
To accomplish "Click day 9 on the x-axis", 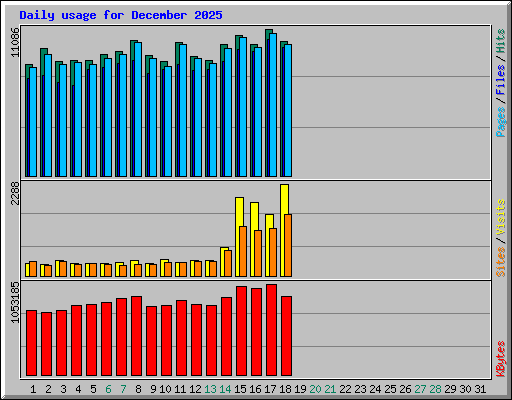I will (x=153, y=389).
